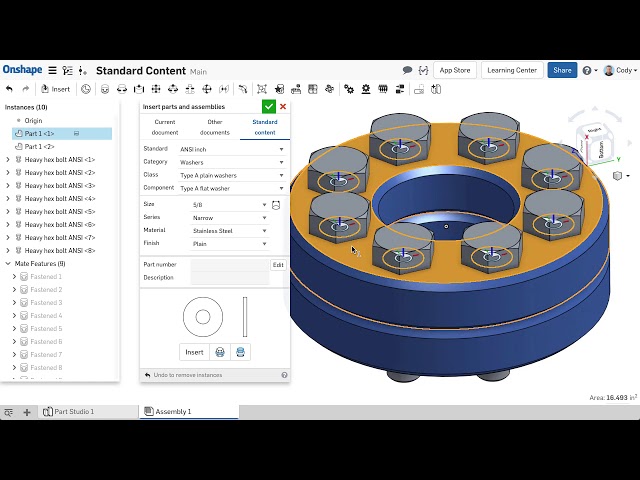Click the custom features braces icon
640x480 pixels.
(x=423, y=70)
